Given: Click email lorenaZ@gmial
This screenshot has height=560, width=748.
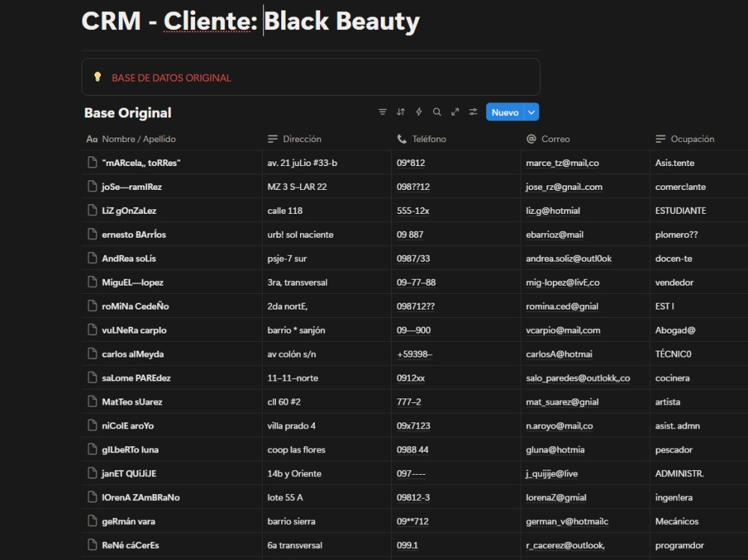Looking at the screenshot, I should click(556, 497).
